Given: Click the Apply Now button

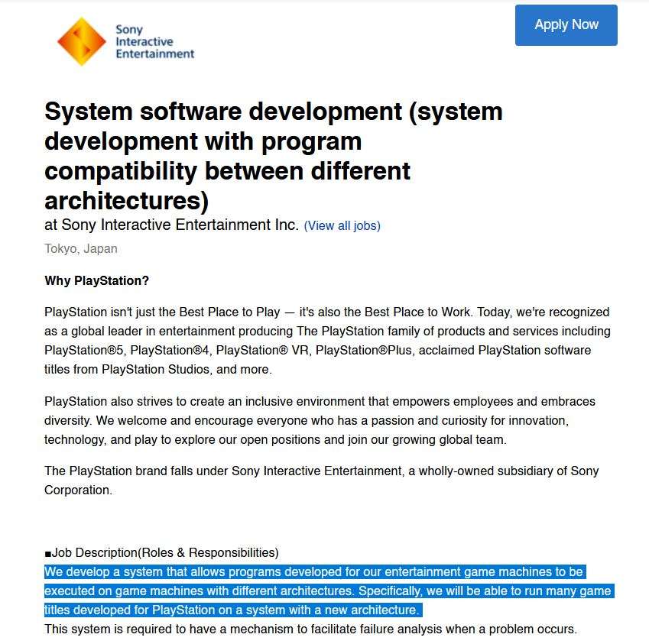Looking at the screenshot, I should coord(566,25).
